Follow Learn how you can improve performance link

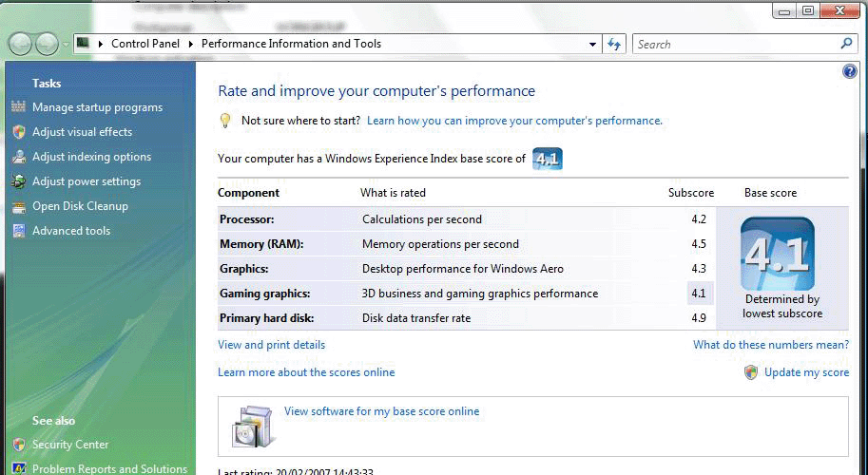pos(514,121)
